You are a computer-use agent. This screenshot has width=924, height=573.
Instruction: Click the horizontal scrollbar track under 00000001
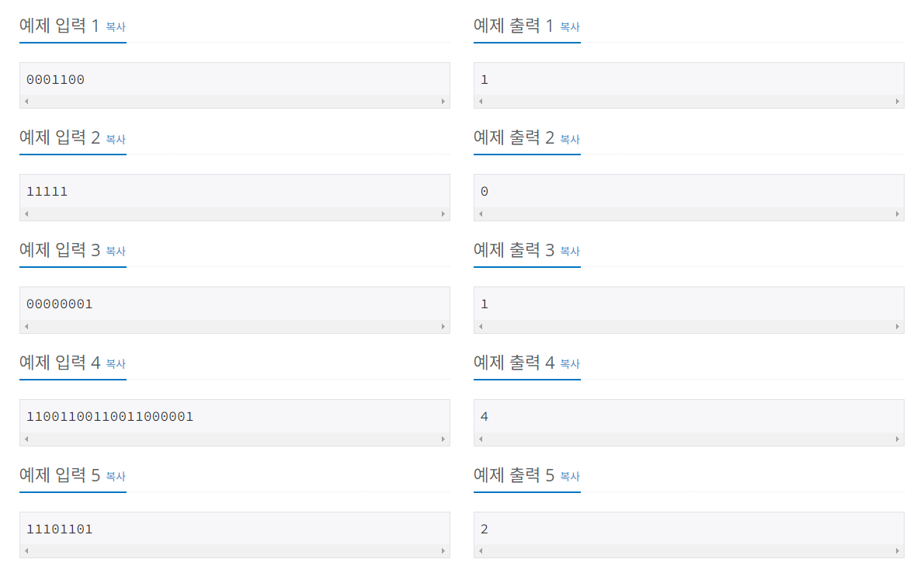point(234,327)
